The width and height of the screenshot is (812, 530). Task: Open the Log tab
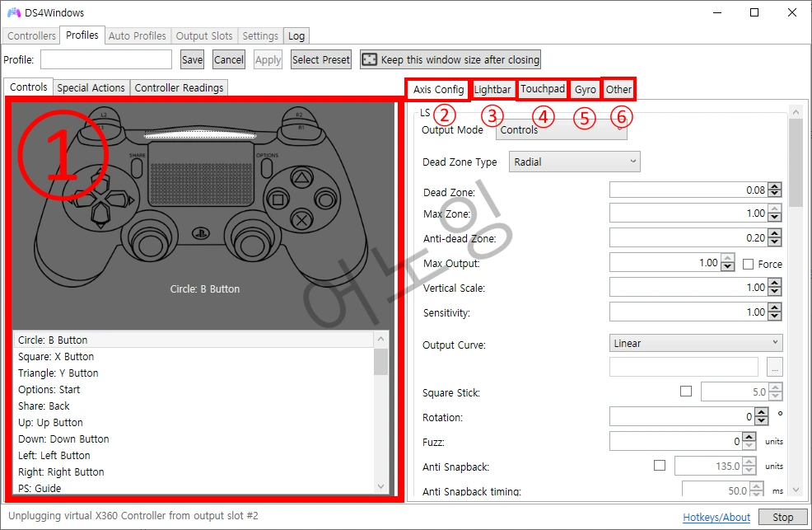click(296, 35)
